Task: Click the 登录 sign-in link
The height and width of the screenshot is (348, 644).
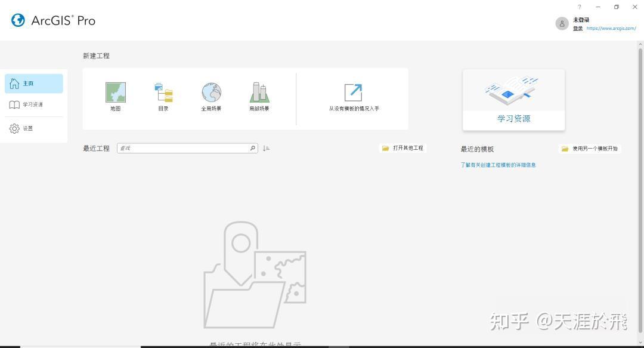Action: point(577,28)
